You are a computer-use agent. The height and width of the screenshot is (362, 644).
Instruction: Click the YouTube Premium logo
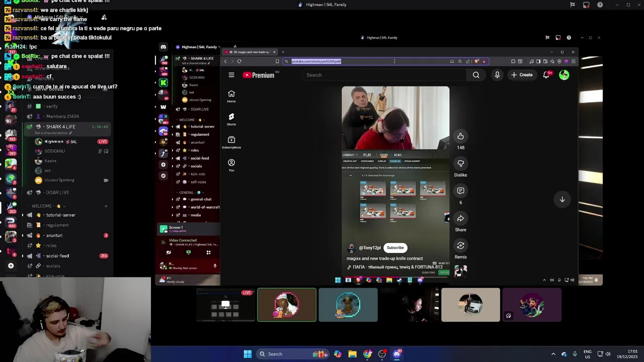click(x=259, y=75)
